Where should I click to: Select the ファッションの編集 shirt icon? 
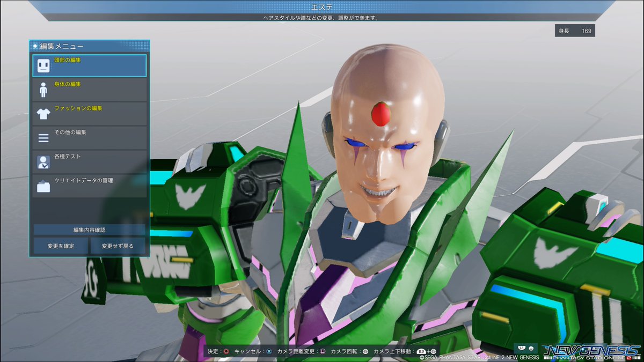tap(43, 114)
